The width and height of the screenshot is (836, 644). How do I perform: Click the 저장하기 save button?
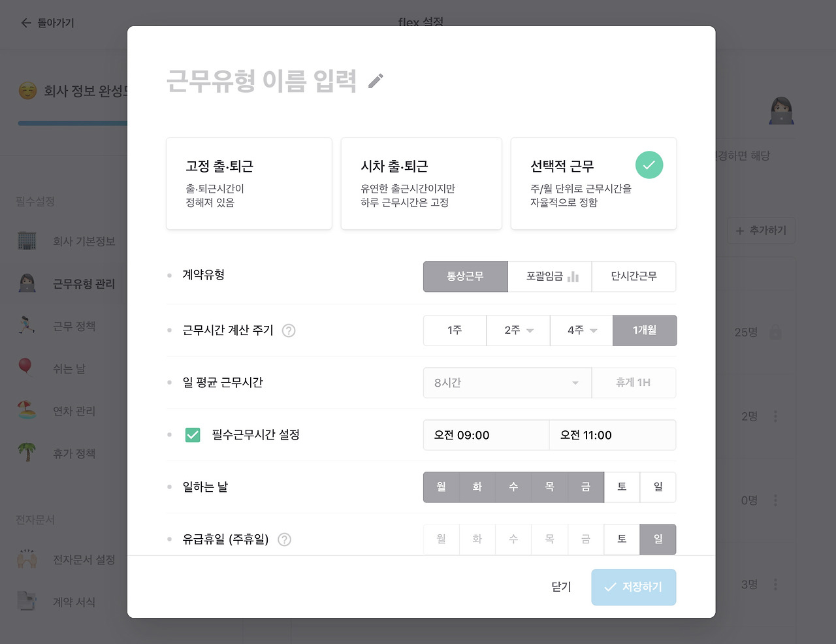coord(634,587)
